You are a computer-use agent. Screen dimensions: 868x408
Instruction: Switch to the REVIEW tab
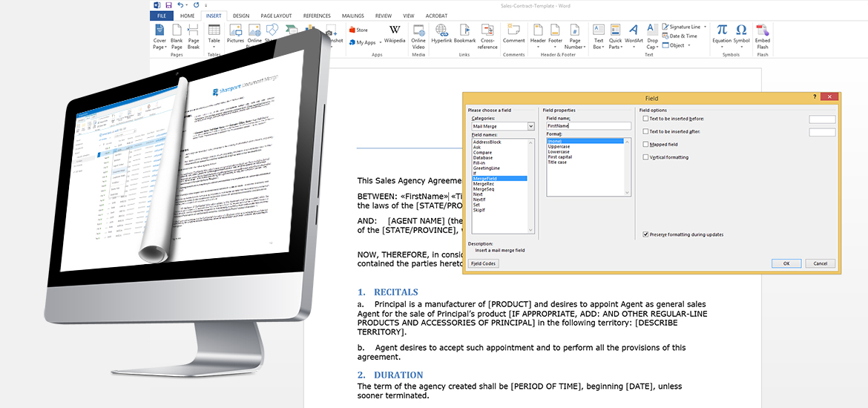[384, 16]
